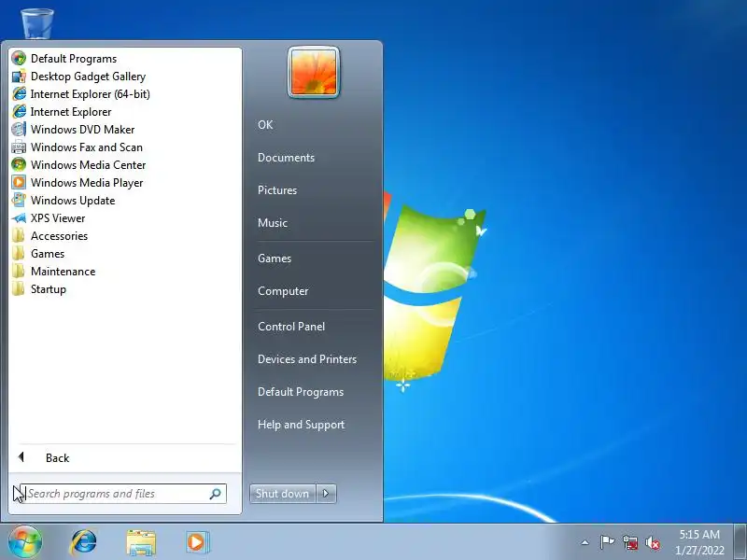747x560 pixels.
Task: Click the muted volume tray icon
Action: point(653,542)
